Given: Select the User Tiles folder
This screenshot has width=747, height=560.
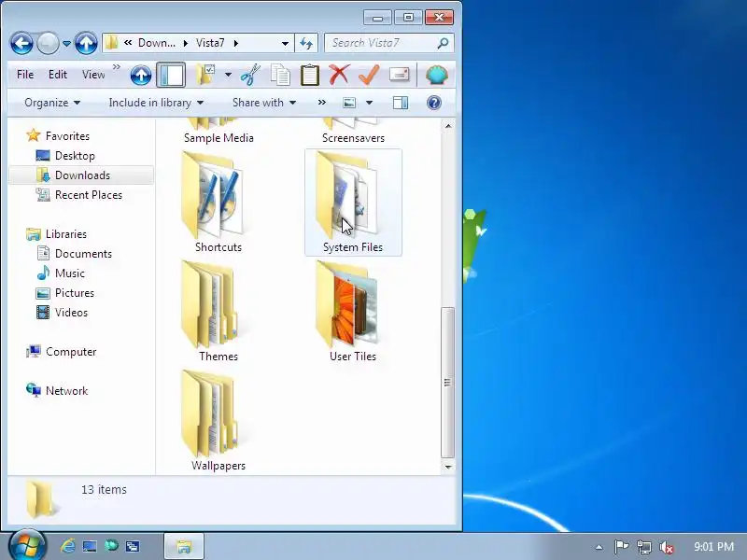Looking at the screenshot, I should (353, 312).
